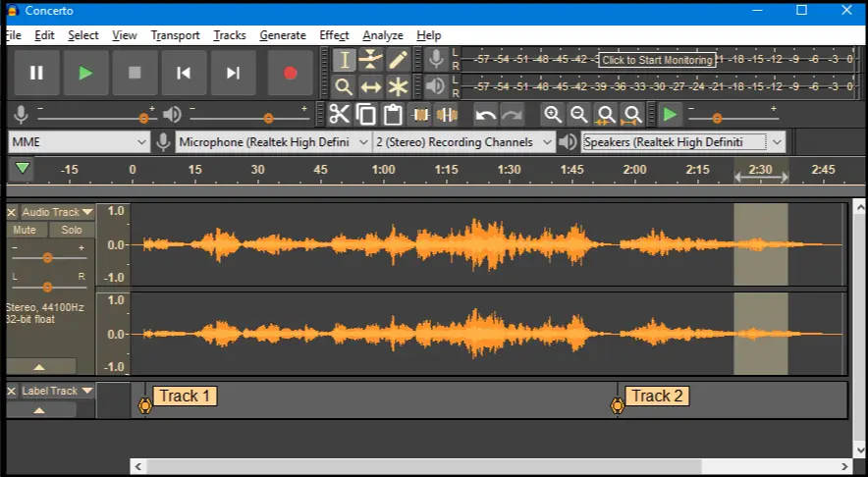Click the Audio Track gain slider
The image size is (868, 477).
click(47, 257)
